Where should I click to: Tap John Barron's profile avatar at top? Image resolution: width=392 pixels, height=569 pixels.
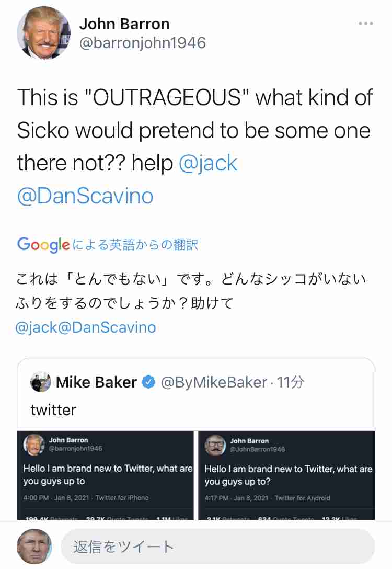(x=44, y=33)
